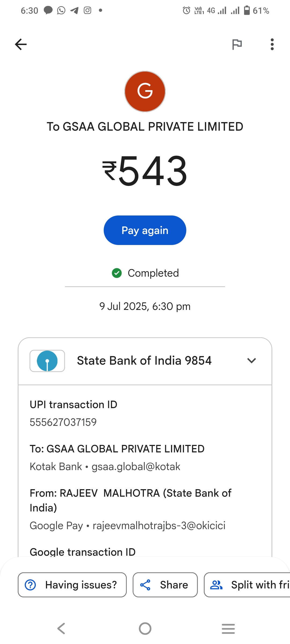290x644 pixels.
Task: Open recent apps navigation button
Action: [x=228, y=628]
